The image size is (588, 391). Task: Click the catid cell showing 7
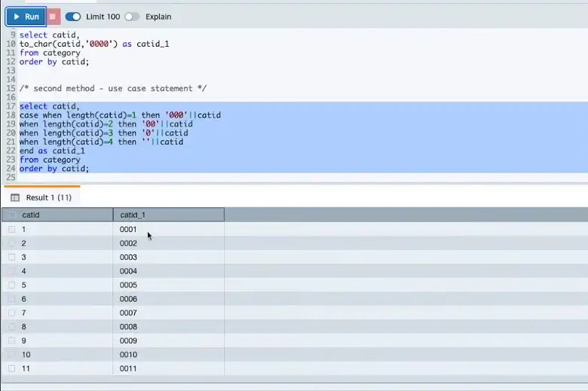pyautogui.click(x=23, y=313)
